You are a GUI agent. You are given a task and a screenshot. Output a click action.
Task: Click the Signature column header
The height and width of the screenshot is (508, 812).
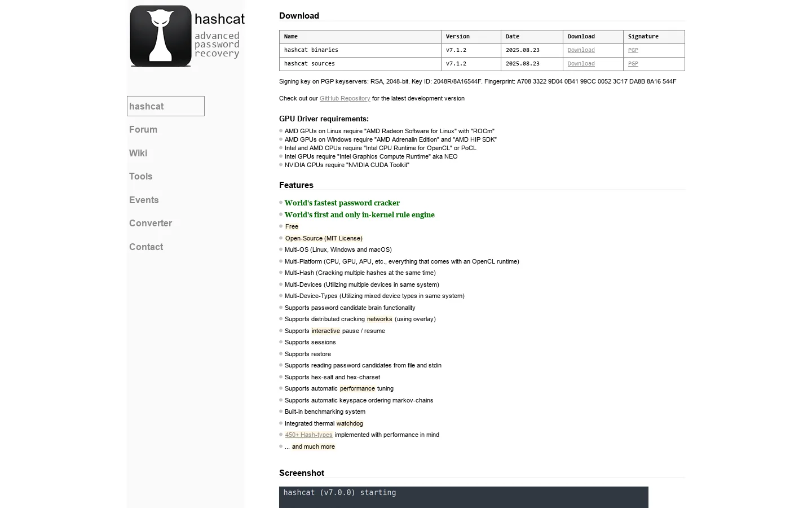click(x=654, y=37)
